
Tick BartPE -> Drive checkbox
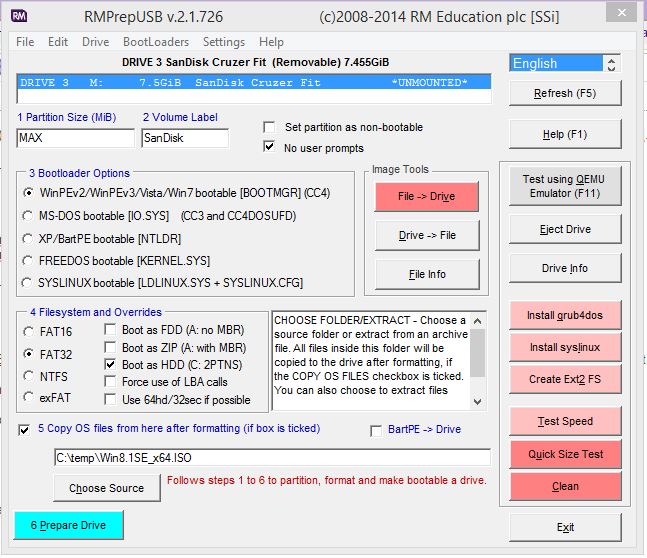point(376,431)
